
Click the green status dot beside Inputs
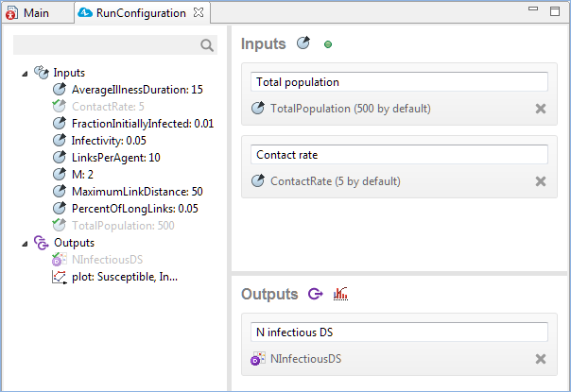coord(328,44)
